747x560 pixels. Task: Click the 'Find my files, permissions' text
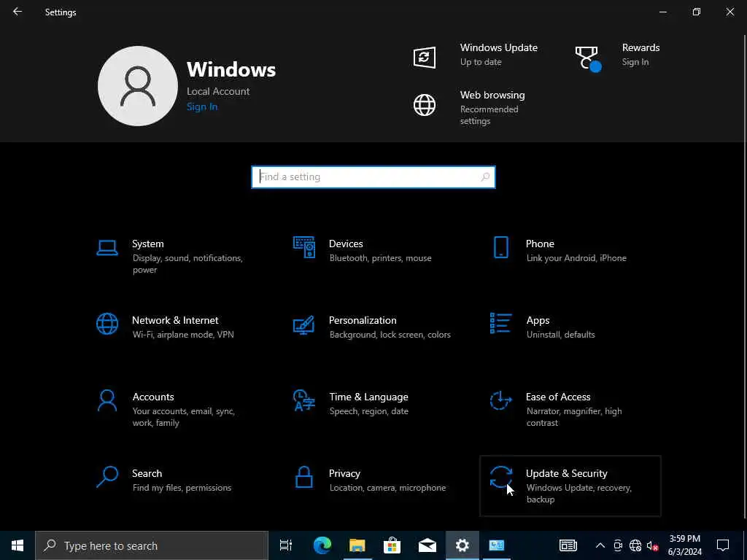[182, 488]
